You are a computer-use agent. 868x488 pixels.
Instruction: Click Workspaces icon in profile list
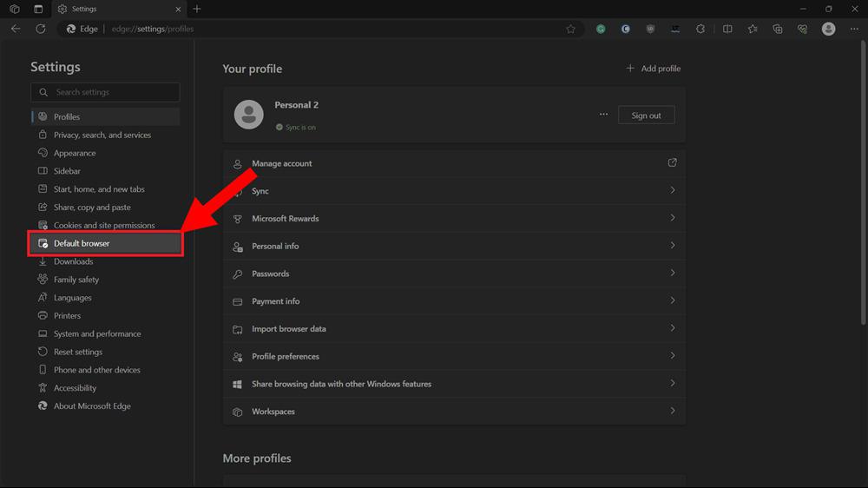click(238, 412)
